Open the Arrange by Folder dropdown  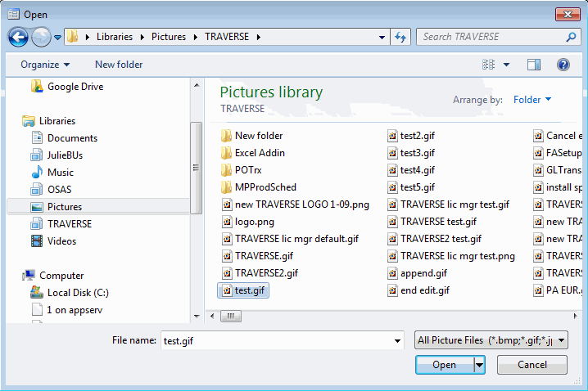[x=531, y=100]
